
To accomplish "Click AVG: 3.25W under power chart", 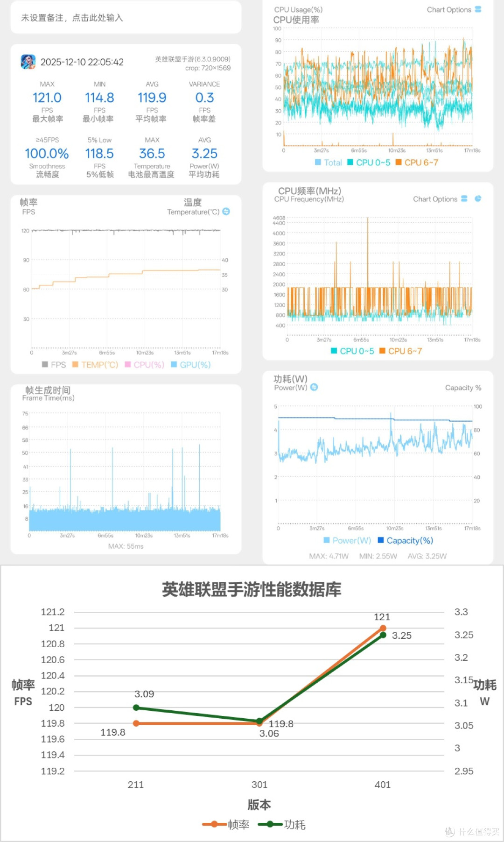I will [427, 556].
